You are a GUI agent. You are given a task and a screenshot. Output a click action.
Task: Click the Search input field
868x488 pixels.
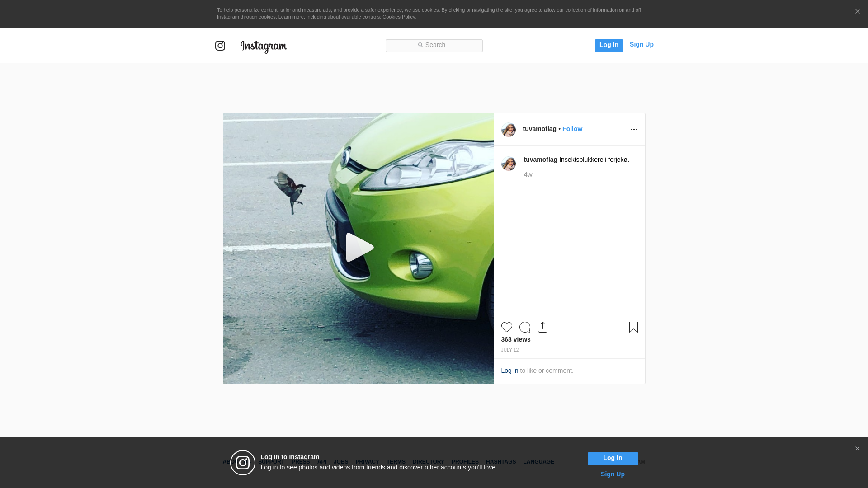(x=434, y=45)
